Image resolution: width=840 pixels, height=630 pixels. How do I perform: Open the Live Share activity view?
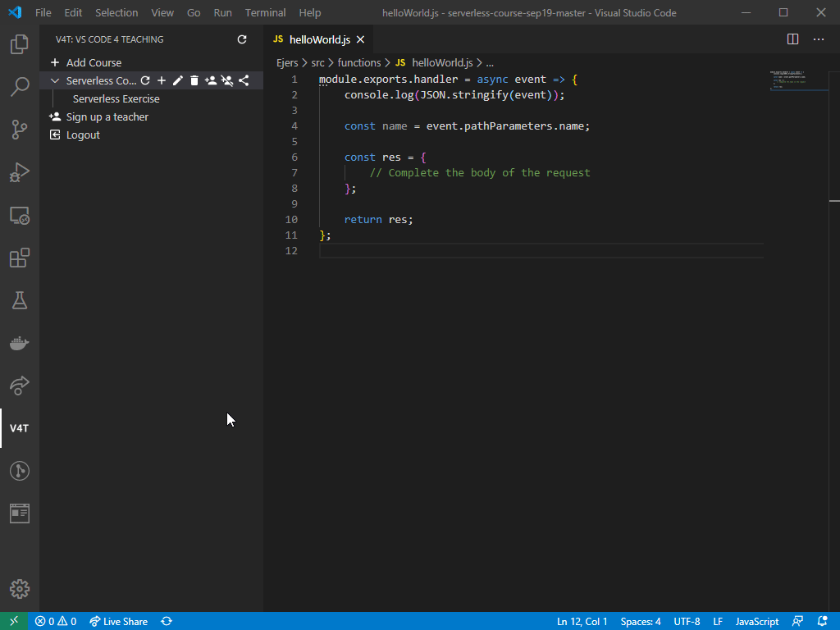pyautogui.click(x=20, y=386)
